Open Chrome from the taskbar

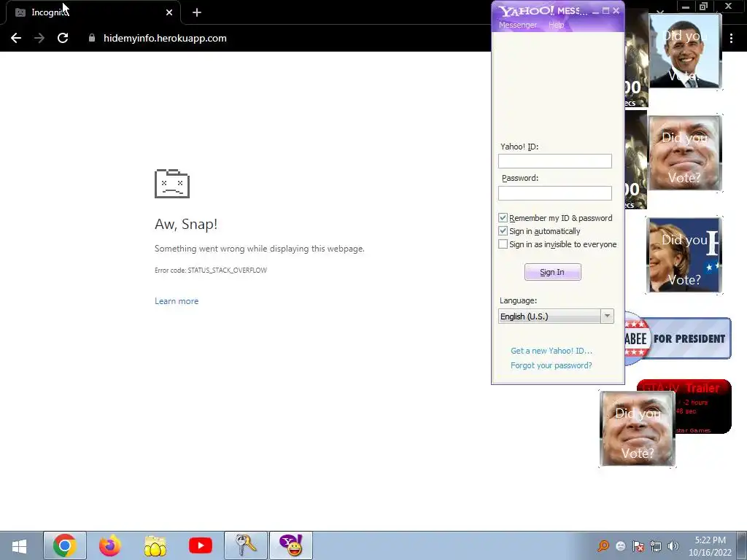click(65, 545)
